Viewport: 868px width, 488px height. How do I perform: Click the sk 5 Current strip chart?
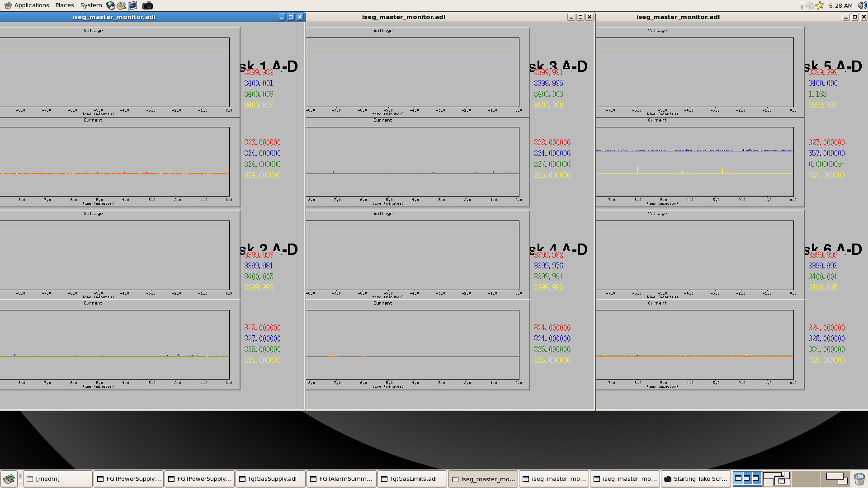(700, 162)
